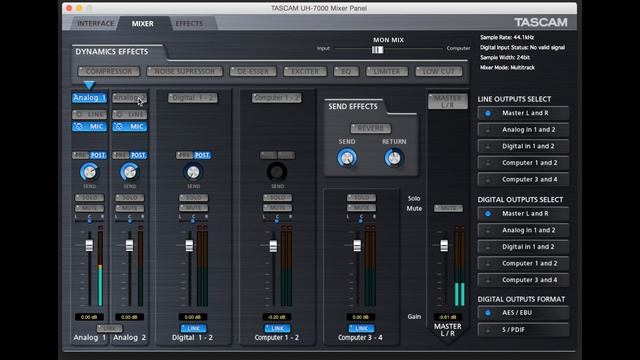
Task: Solo the Digital 1-2 channel
Action: [193, 198]
